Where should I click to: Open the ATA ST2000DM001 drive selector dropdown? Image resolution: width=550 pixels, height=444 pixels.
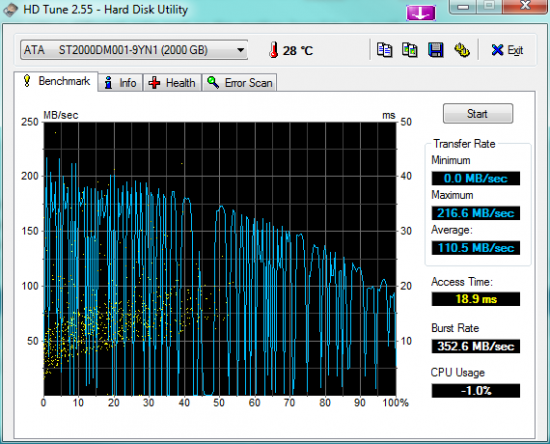click(x=134, y=50)
